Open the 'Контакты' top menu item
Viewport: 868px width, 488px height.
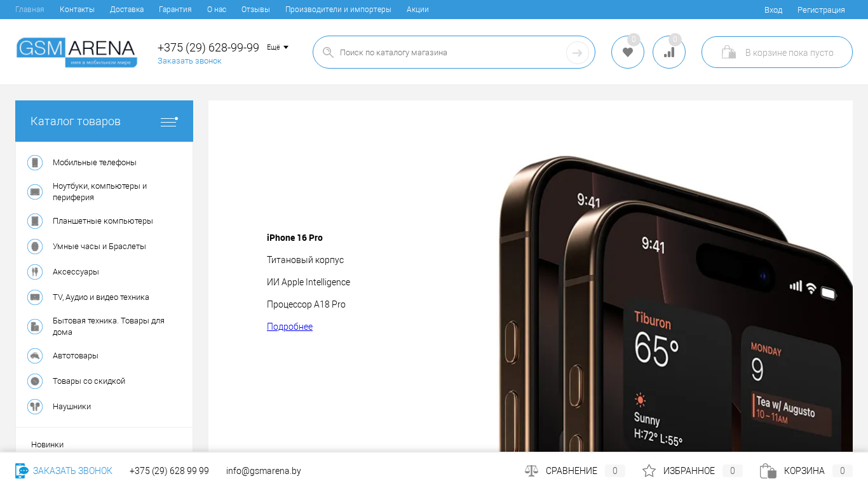coord(77,10)
